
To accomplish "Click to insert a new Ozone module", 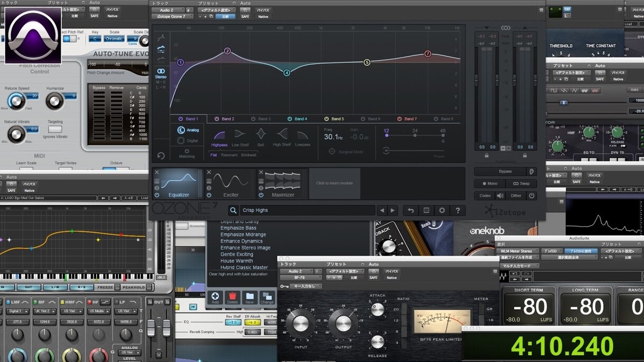I will [335, 183].
